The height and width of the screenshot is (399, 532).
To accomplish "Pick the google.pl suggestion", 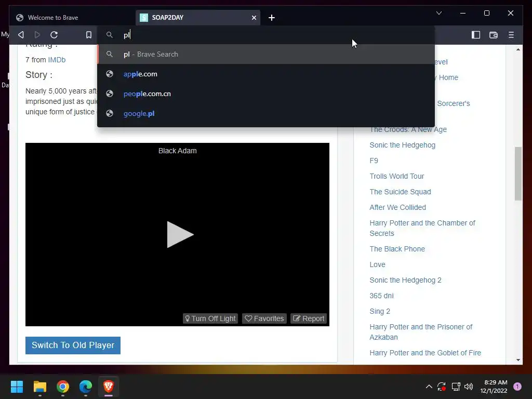I will 266,113.
